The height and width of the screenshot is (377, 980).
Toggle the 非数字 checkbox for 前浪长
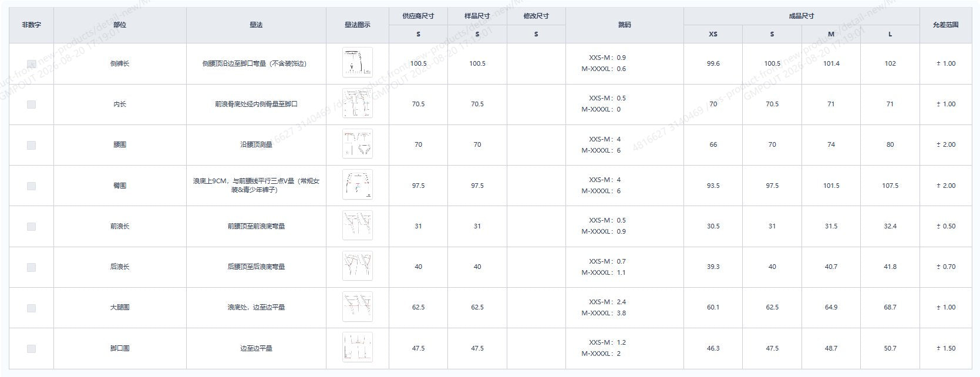click(x=31, y=227)
